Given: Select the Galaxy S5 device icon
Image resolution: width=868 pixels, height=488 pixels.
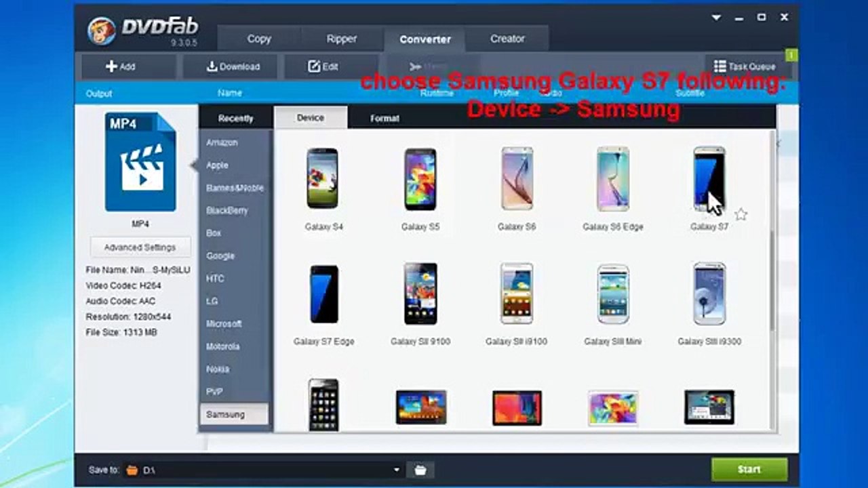Looking at the screenshot, I should point(420,178).
